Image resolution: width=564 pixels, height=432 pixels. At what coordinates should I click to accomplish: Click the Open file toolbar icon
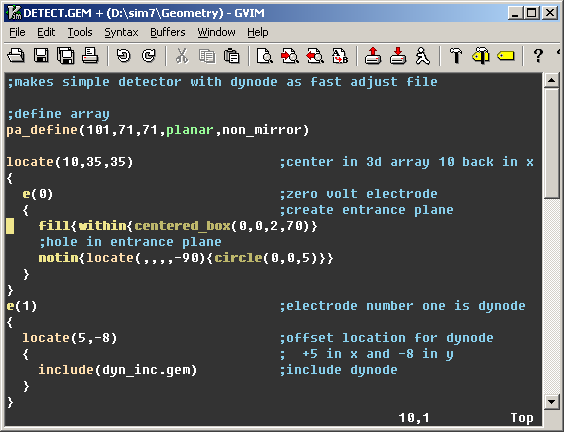16,56
